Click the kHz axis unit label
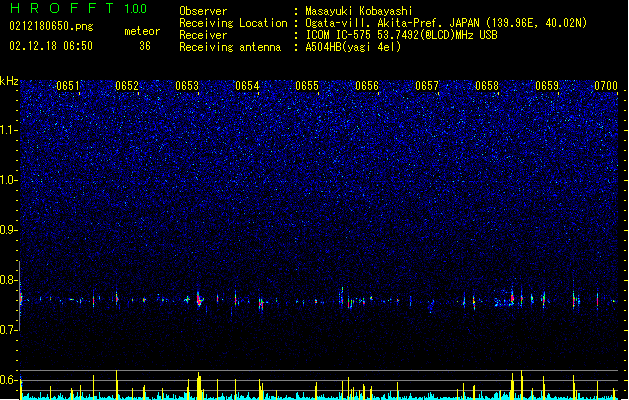629x400 pixels. [x=9, y=81]
